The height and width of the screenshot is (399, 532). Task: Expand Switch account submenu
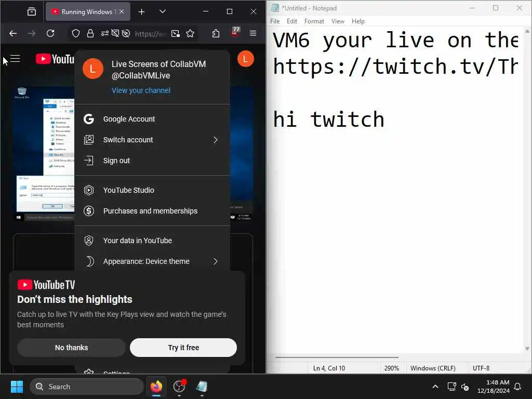tap(152, 140)
